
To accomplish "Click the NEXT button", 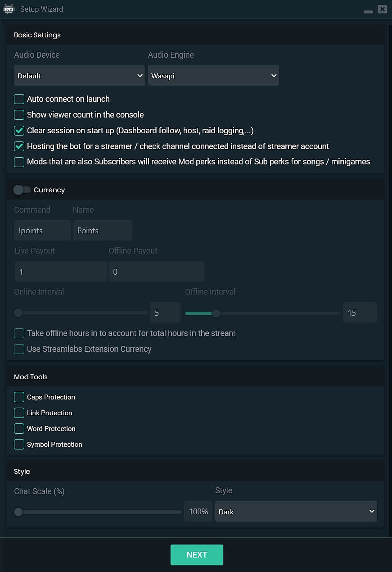I will click(x=197, y=554).
